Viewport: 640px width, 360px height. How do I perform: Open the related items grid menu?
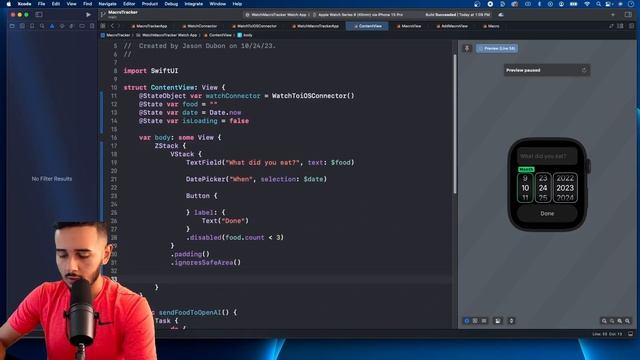point(103,26)
